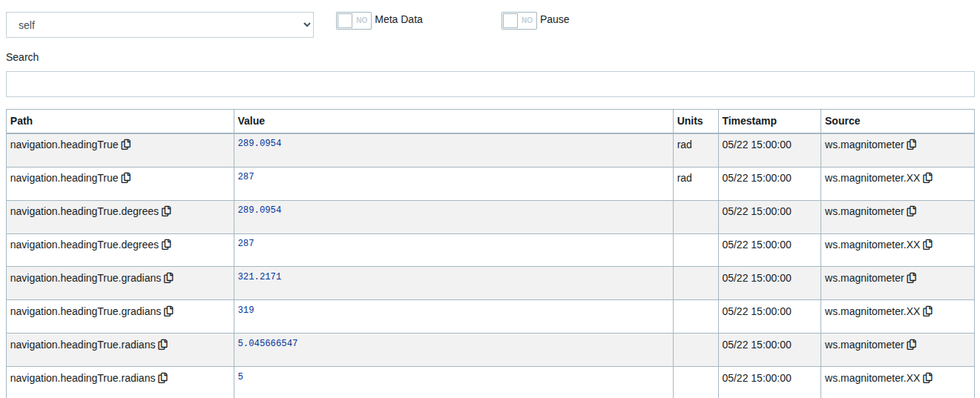Click the Timestamp column header
This screenshot has height=398, width=980.
[749, 121]
